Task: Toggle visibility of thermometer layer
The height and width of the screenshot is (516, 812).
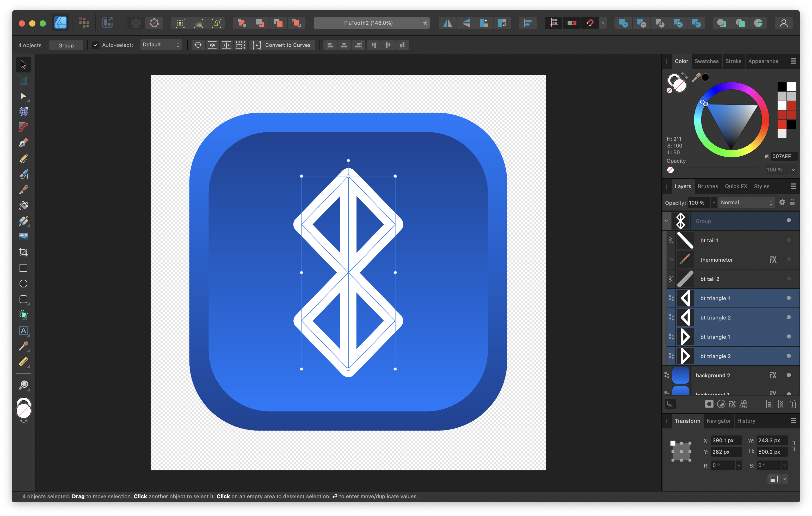Action: 788,259
